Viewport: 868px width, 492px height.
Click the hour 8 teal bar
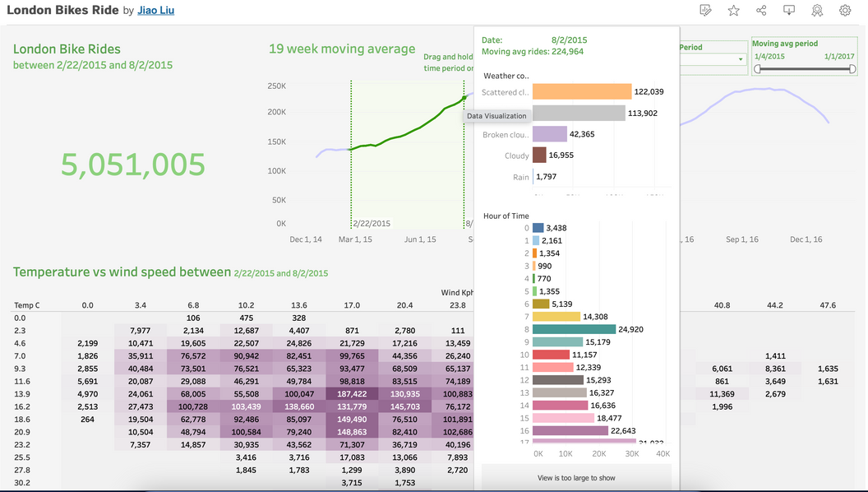coord(574,329)
